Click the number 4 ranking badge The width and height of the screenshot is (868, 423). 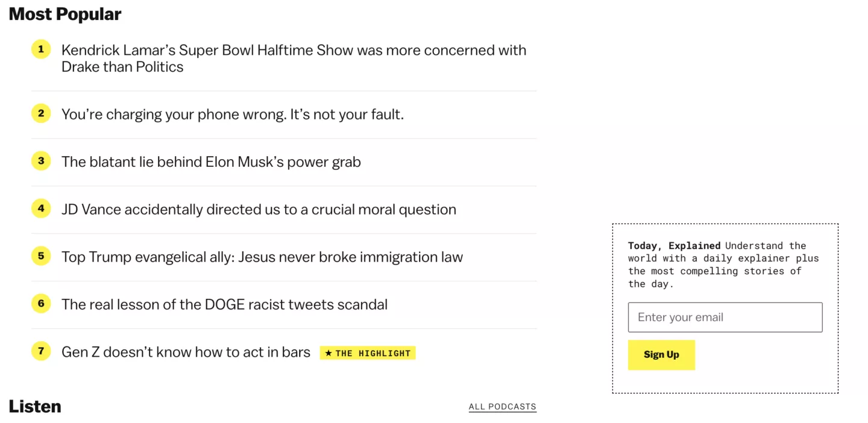(41, 208)
